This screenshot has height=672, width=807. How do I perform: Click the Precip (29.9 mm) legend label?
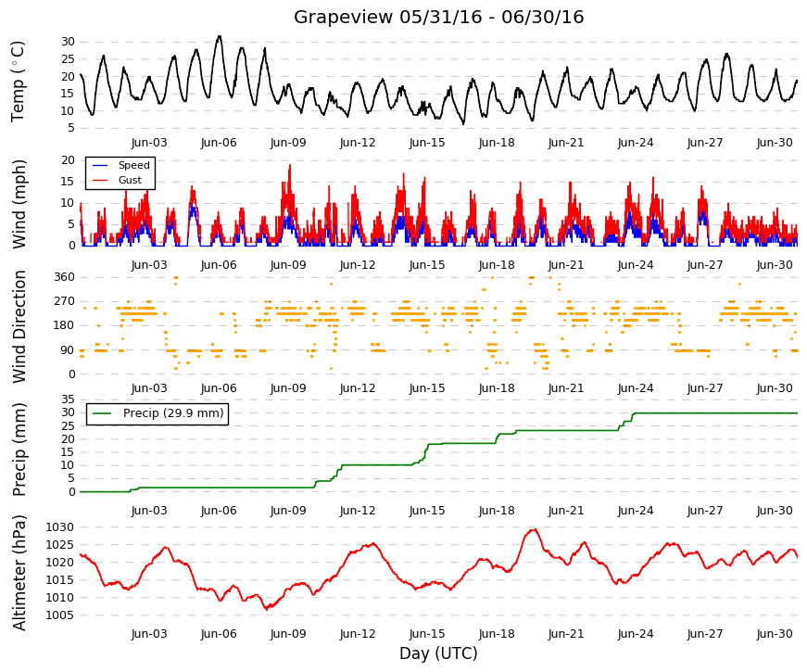[x=173, y=413]
